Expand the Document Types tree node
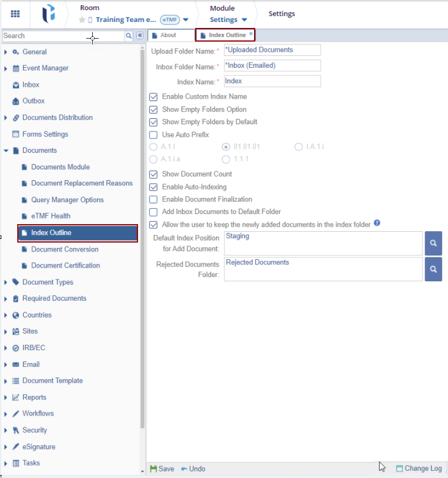 (x=6, y=282)
